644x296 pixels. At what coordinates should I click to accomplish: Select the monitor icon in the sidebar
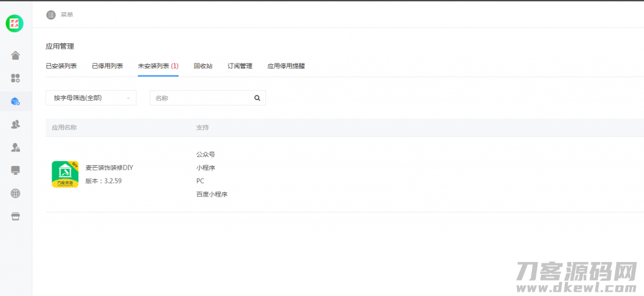click(16, 170)
